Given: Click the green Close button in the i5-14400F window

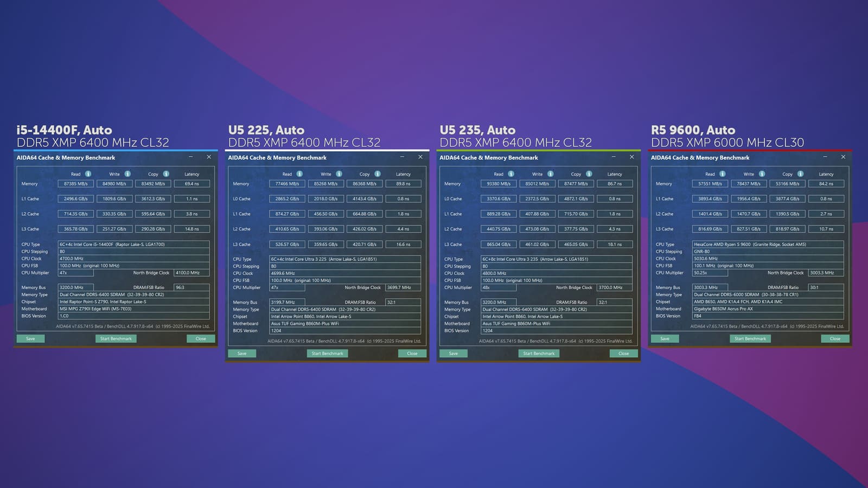Looking at the screenshot, I should point(201,338).
